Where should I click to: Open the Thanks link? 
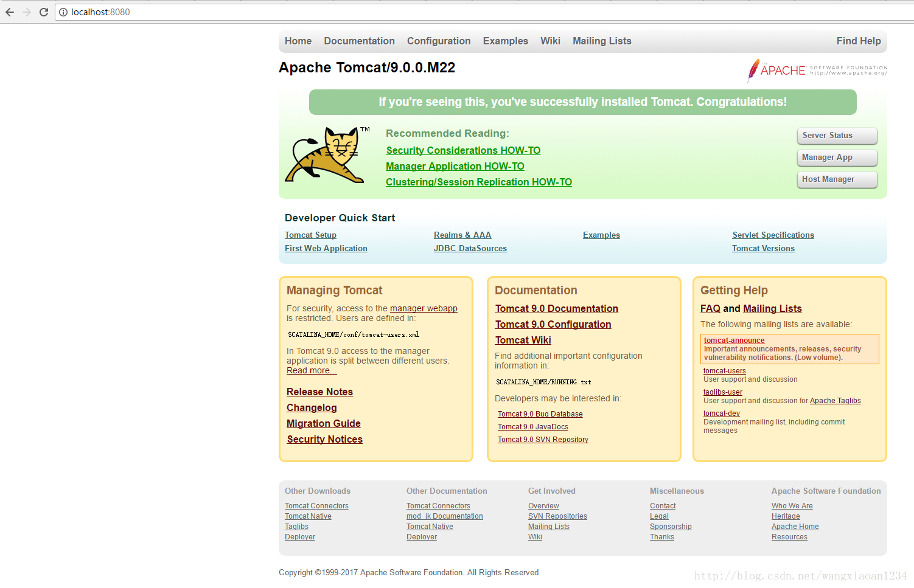[662, 538]
